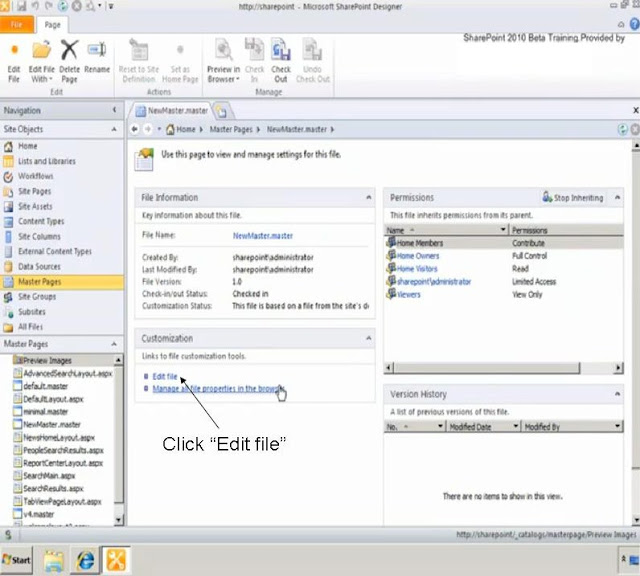Open Site Columns in navigation
Screen dimensions: 640x576
click(39, 236)
